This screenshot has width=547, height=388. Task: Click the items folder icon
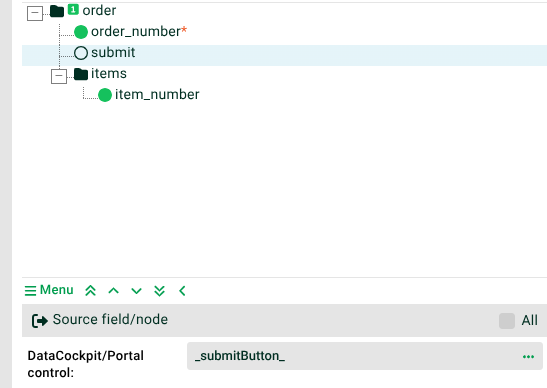pos(81,74)
